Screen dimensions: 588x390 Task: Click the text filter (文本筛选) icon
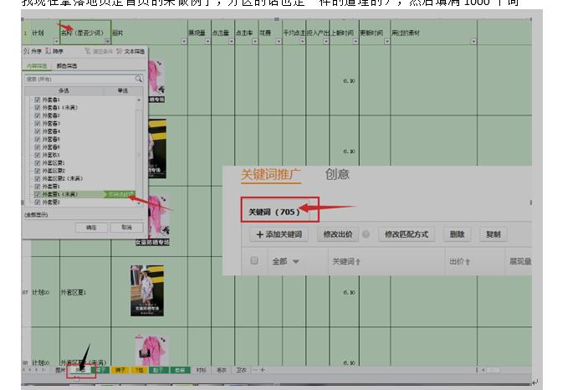coord(120,51)
